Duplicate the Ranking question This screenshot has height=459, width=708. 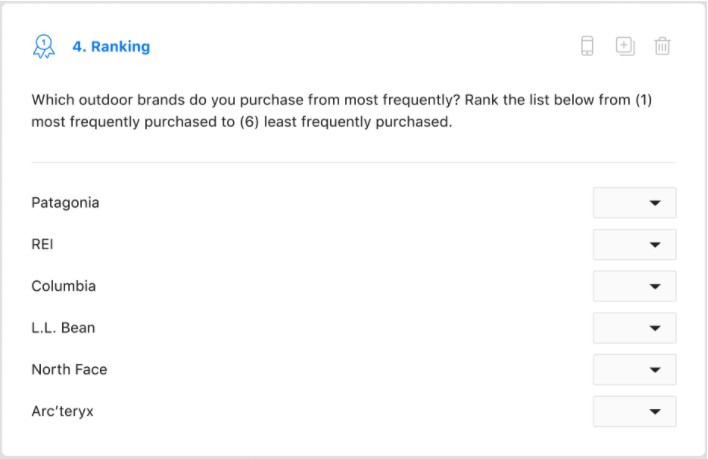625,46
